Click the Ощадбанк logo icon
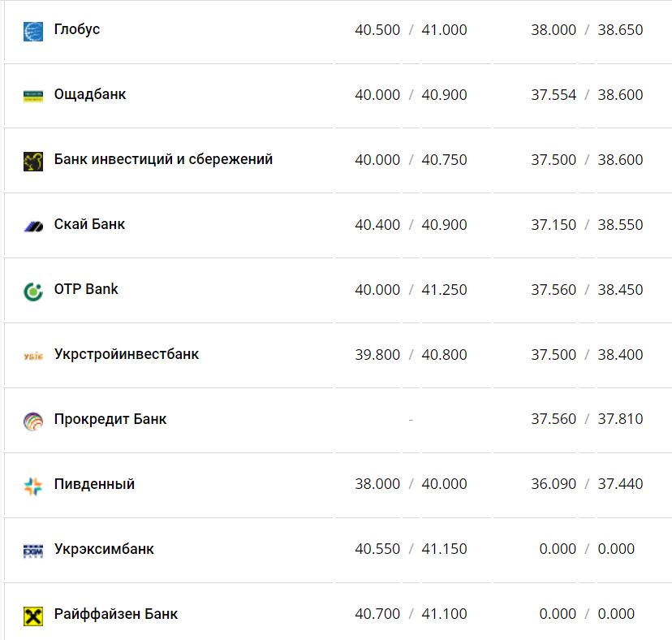The width and height of the screenshot is (672, 640). [33, 96]
